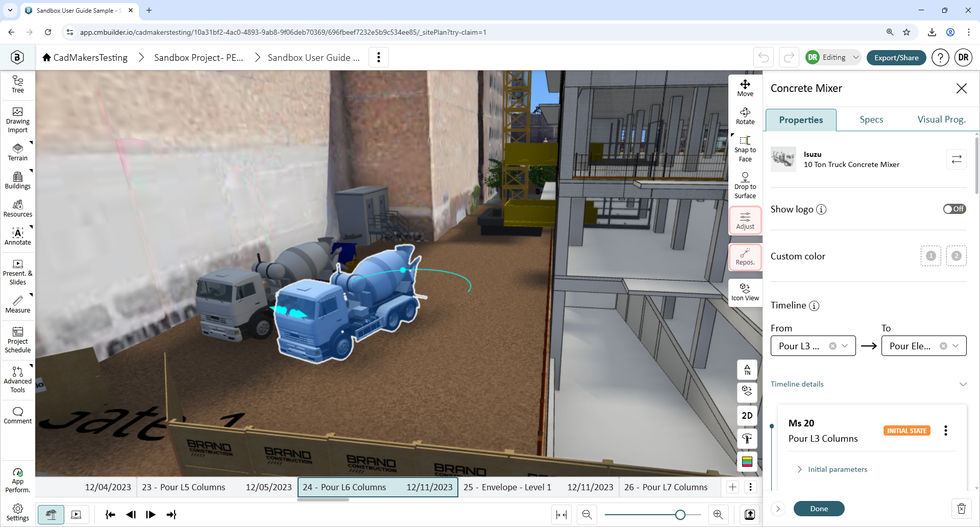980x527 pixels.
Task: Open the Editing mode dropdown
Action: 833,58
